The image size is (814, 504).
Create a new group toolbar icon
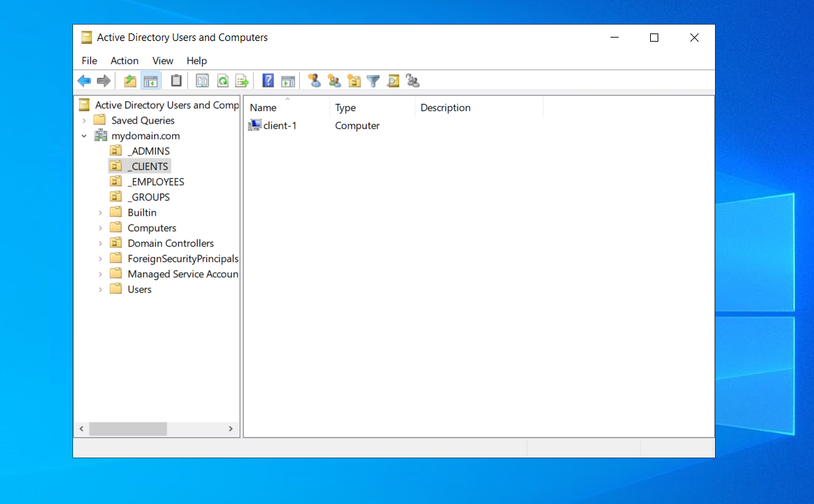[x=334, y=81]
